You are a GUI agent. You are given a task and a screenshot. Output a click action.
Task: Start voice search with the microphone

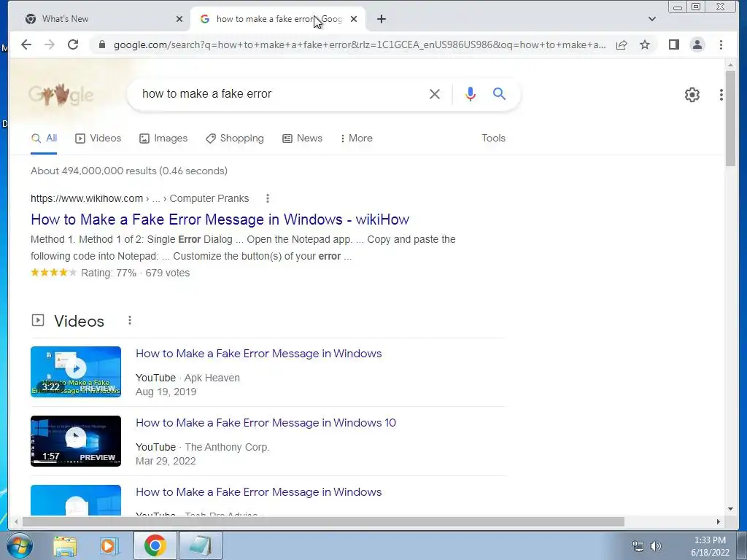[471, 94]
